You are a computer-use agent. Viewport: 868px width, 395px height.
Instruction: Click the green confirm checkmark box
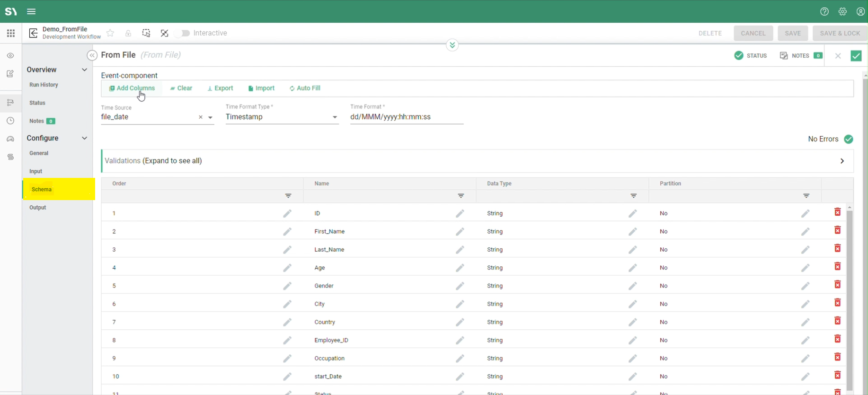856,56
